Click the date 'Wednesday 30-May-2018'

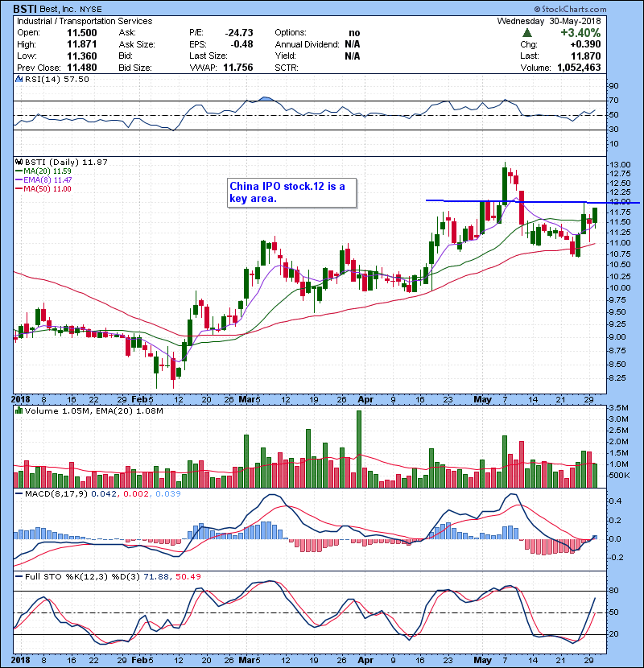coord(549,21)
